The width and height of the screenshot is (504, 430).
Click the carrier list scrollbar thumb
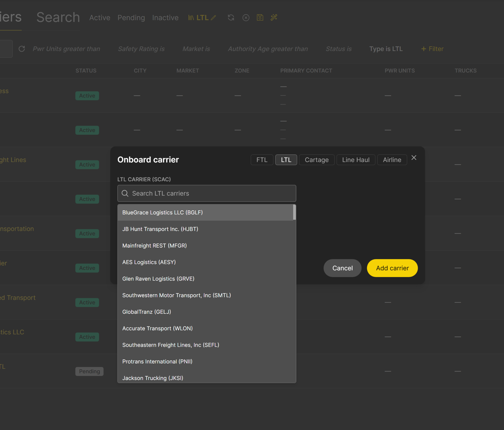click(294, 212)
